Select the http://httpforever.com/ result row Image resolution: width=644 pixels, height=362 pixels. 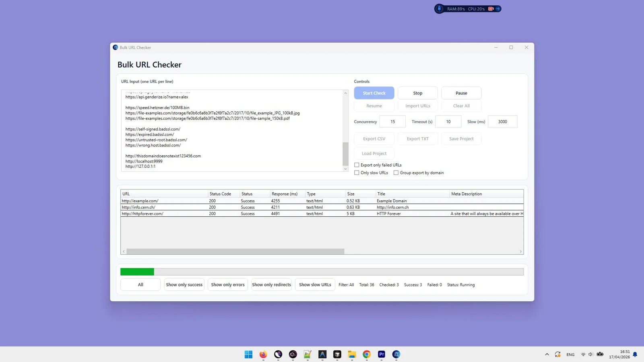pos(322,214)
